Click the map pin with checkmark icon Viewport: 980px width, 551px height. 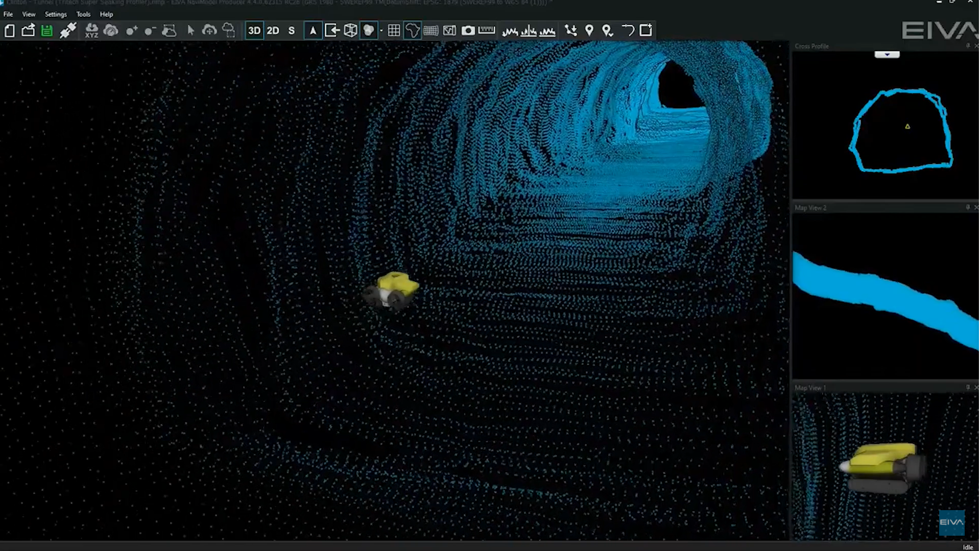(x=608, y=31)
